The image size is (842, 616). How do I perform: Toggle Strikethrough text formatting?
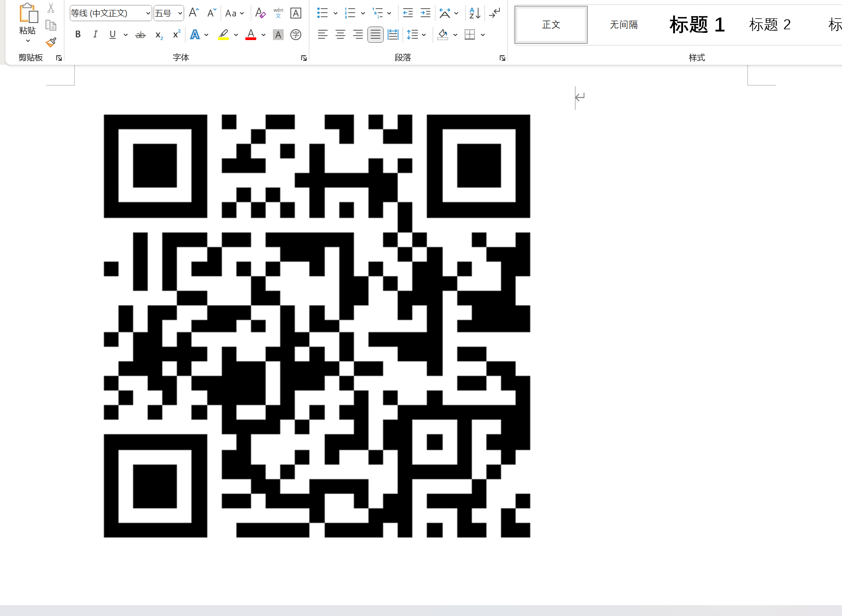pos(140,35)
